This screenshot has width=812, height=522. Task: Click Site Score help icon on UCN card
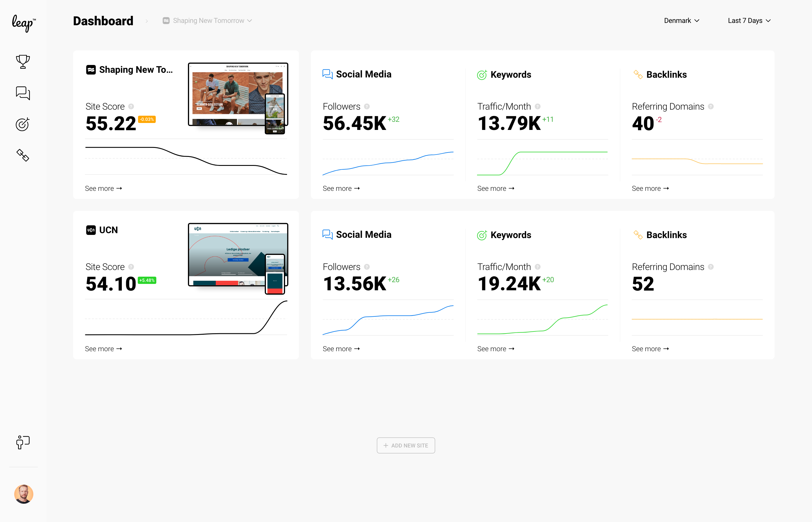tap(131, 267)
